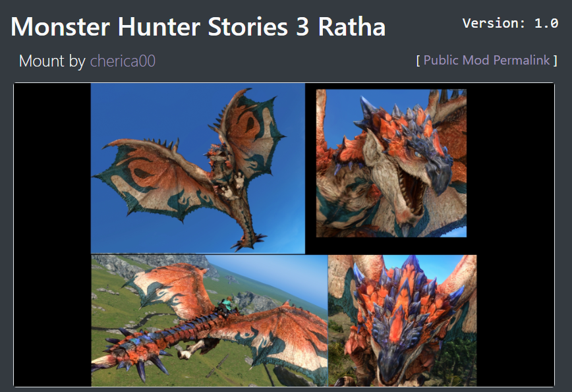The height and width of the screenshot is (392, 572).
Task: Click Ratha's blue eye in roaring close-up
Action: pyautogui.click(x=417, y=154)
